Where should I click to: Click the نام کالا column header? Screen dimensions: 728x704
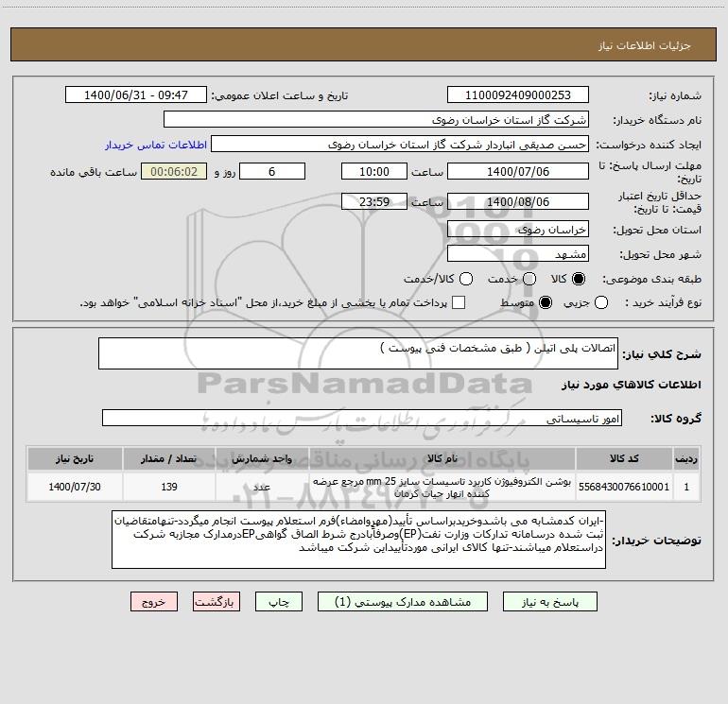point(442,458)
